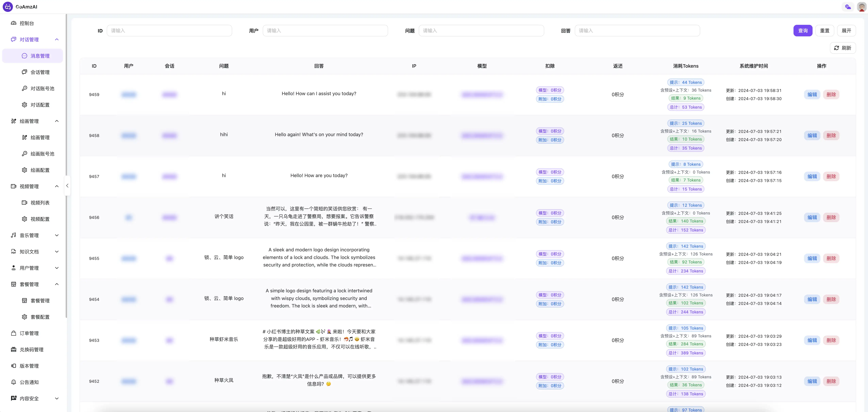868x412 pixels.
Task: Click the GoAmzAI logo icon
Action: coord(8,7)
